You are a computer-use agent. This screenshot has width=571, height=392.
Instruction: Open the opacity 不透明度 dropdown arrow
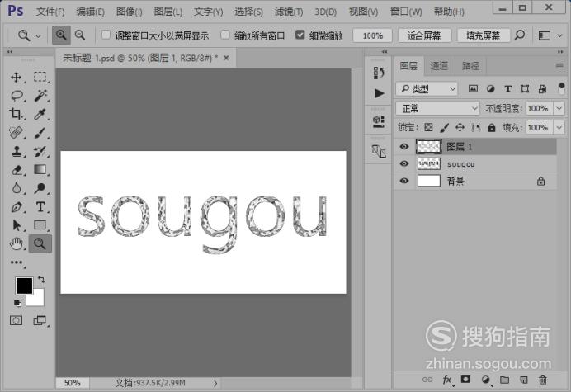click(x=559, y=108)
